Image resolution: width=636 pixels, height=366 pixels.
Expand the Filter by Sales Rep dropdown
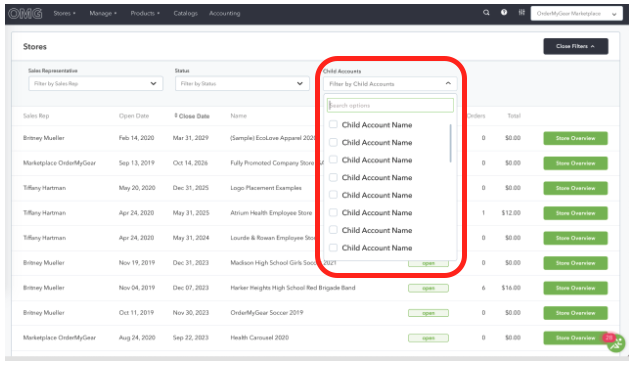pyautogui.click(x=96, y=84)
